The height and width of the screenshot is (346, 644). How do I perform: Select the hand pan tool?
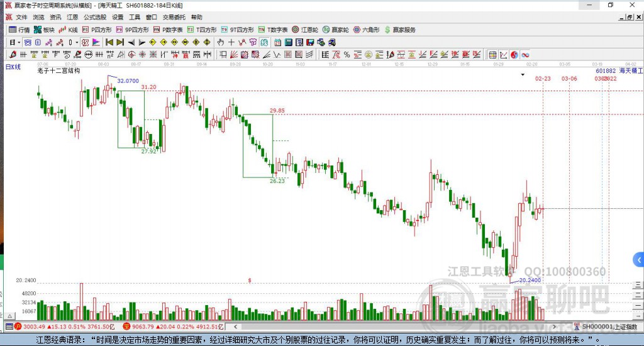[x=221, y=42]
